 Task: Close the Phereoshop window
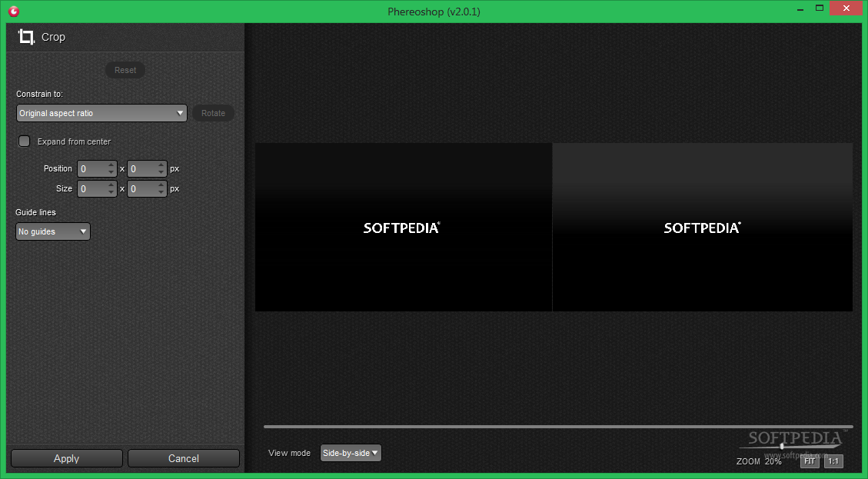tap(846, 8)
